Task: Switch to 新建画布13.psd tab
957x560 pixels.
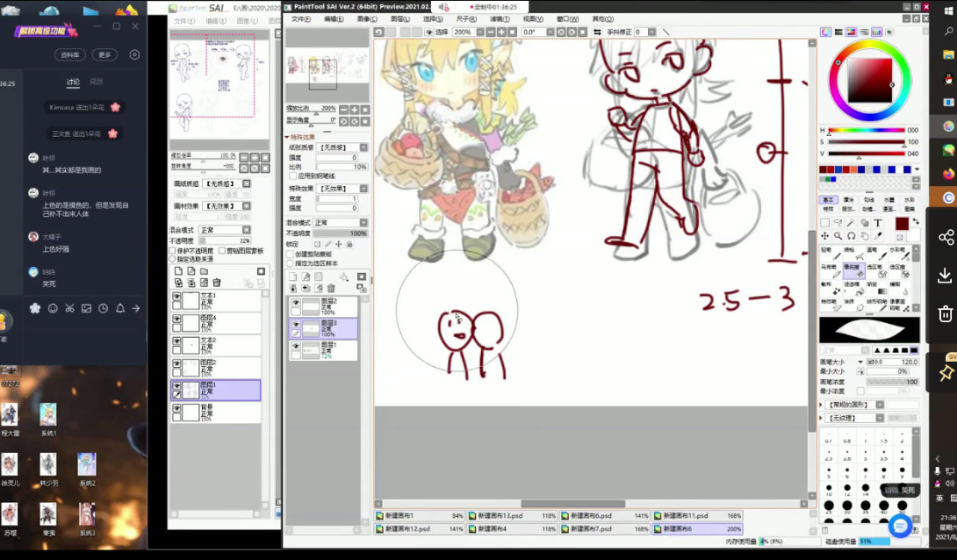Action: [514, 516]
